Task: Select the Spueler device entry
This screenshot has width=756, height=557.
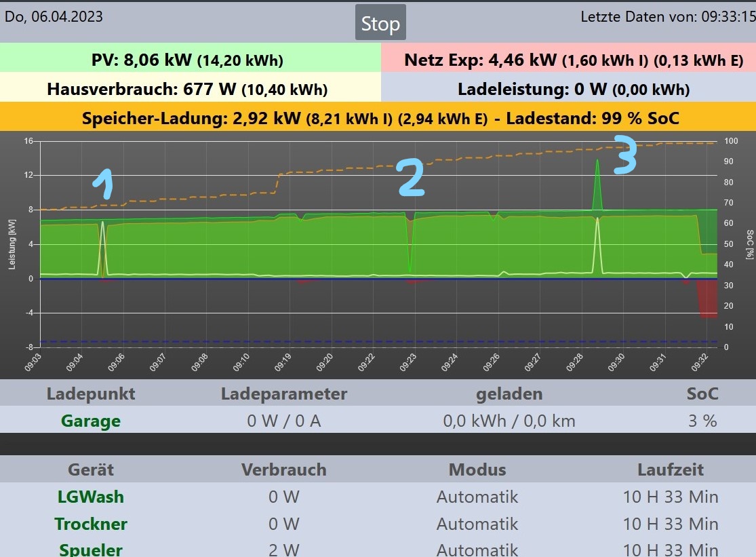Action: click(91, 550)
